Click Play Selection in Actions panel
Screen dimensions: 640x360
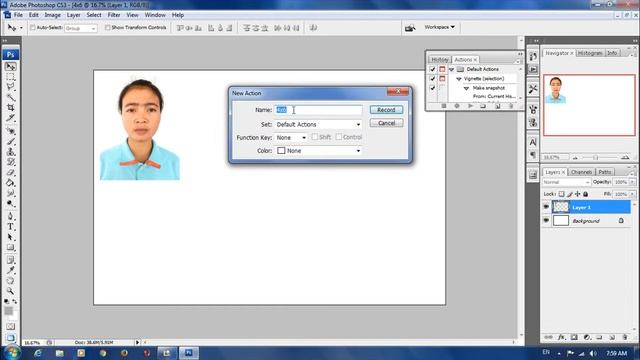point(470,106)
